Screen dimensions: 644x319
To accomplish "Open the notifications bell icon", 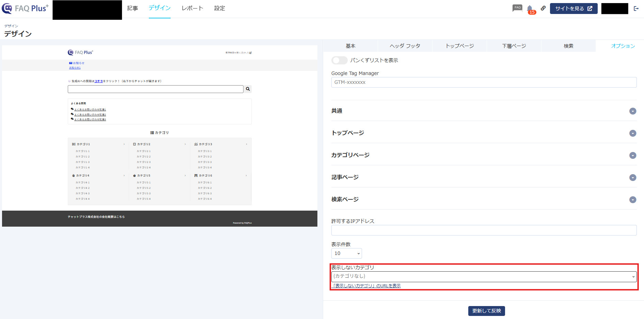I will [530, 9].
